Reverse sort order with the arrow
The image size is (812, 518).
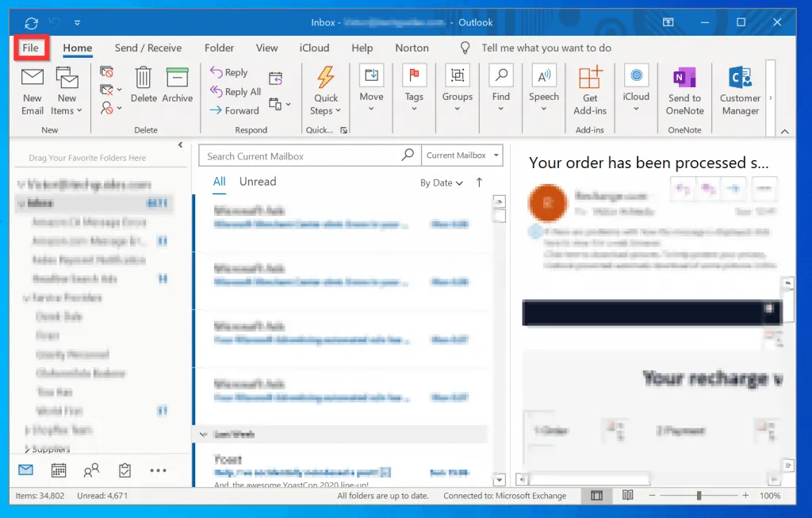(x=479, y=182)
